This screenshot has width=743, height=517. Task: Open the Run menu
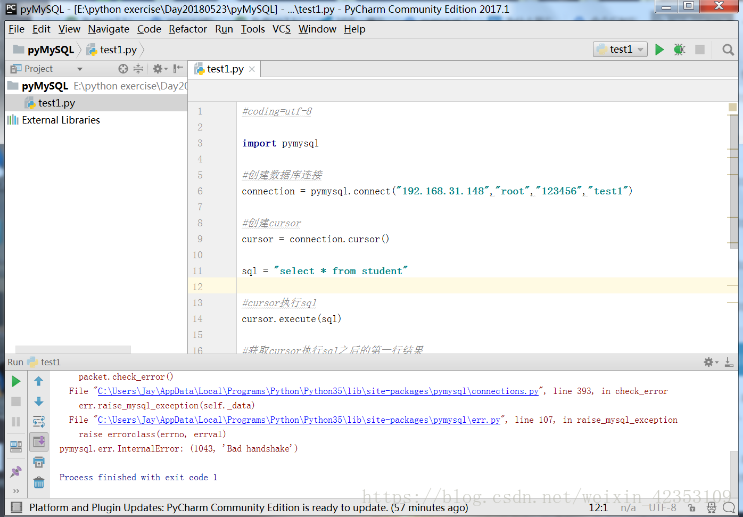(224, 29)
